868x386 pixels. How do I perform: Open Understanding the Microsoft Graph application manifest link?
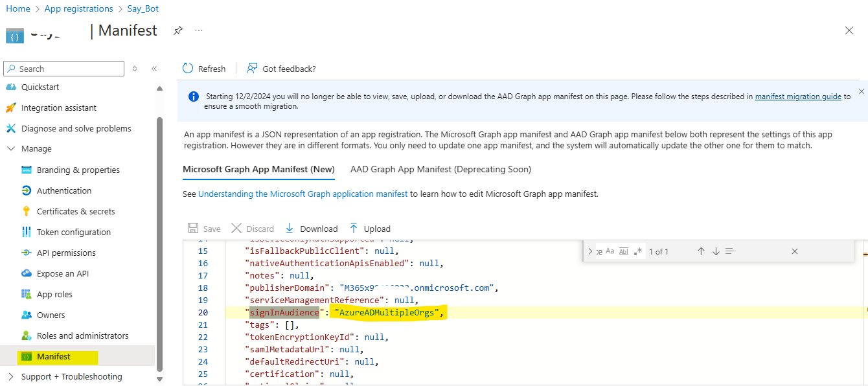point(303,194)
